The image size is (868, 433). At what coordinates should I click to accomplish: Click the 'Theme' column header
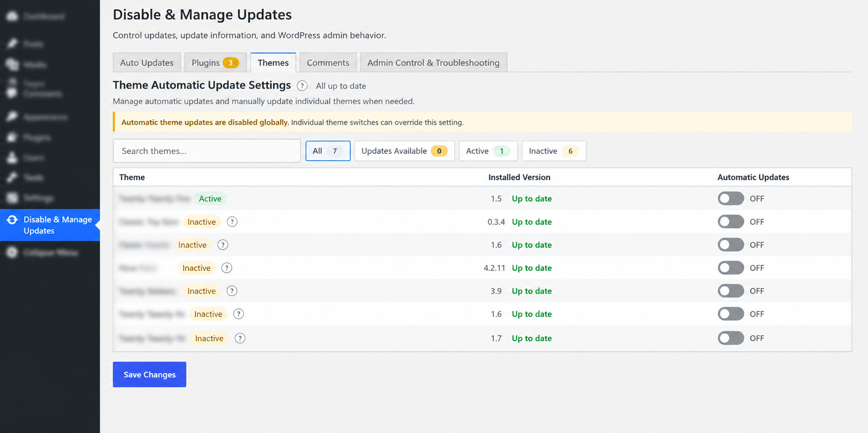click(132, 177)
